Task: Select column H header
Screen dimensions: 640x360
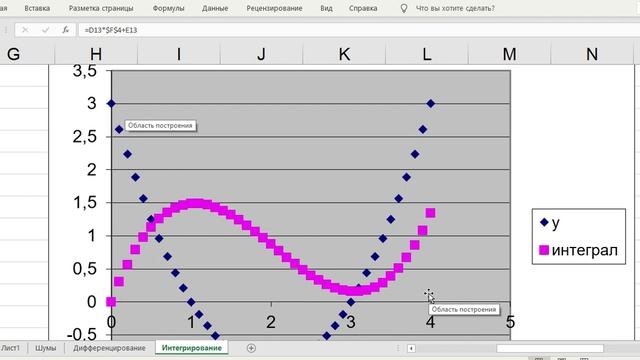Action: [x=96, y=54]
